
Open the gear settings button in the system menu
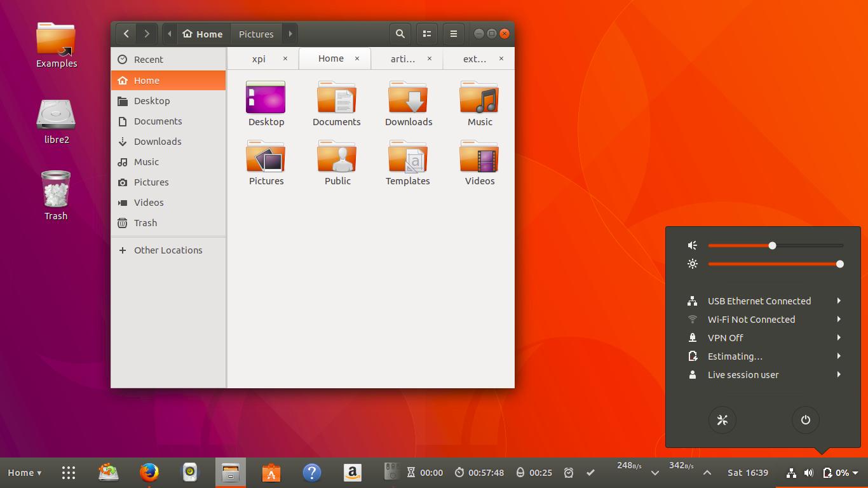coord(722,419)
